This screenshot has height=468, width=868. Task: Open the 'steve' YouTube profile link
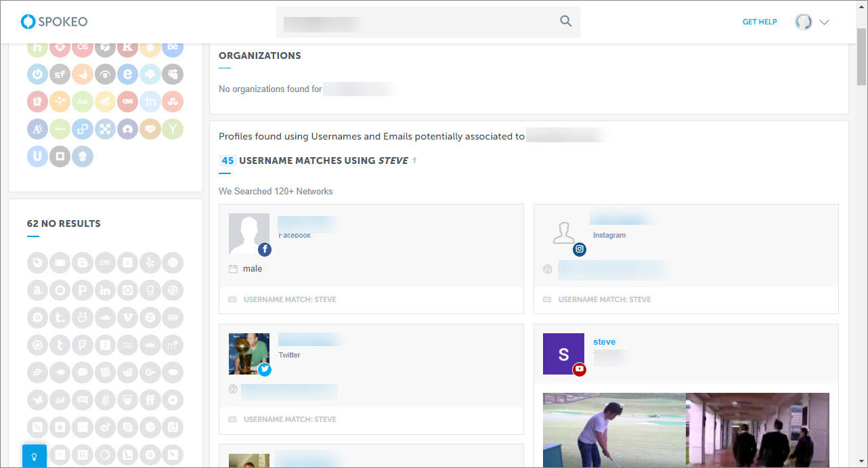pyautogui.click(x=605, y=342)
